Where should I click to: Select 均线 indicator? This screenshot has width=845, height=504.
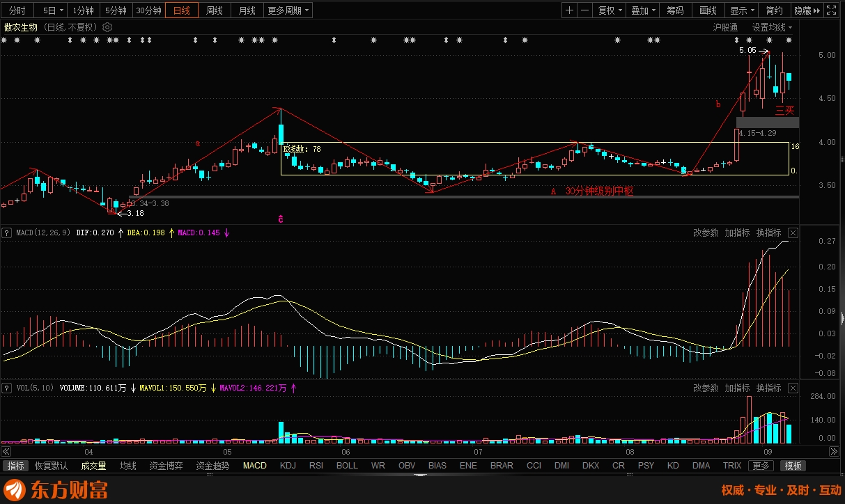(127, 466)
